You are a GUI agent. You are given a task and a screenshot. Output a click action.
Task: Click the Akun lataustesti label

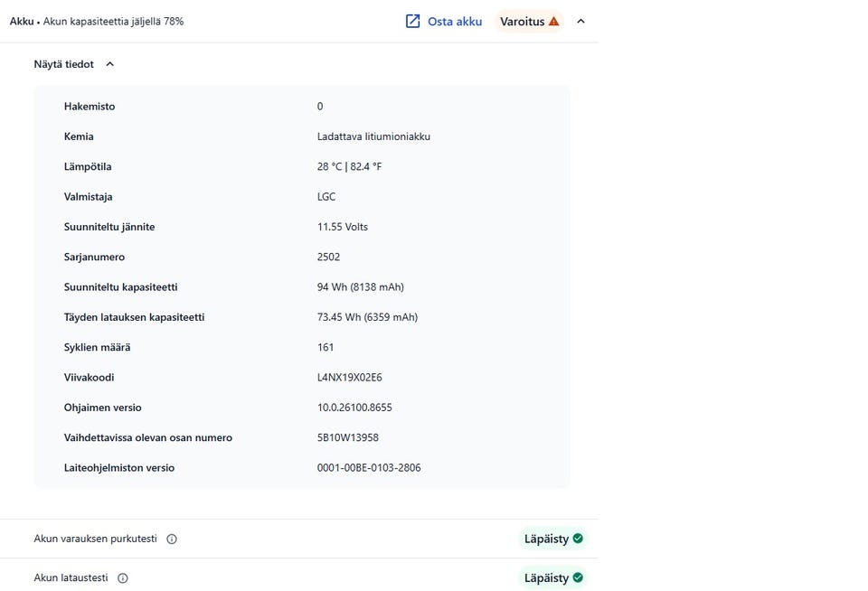[x=71, y=577]
